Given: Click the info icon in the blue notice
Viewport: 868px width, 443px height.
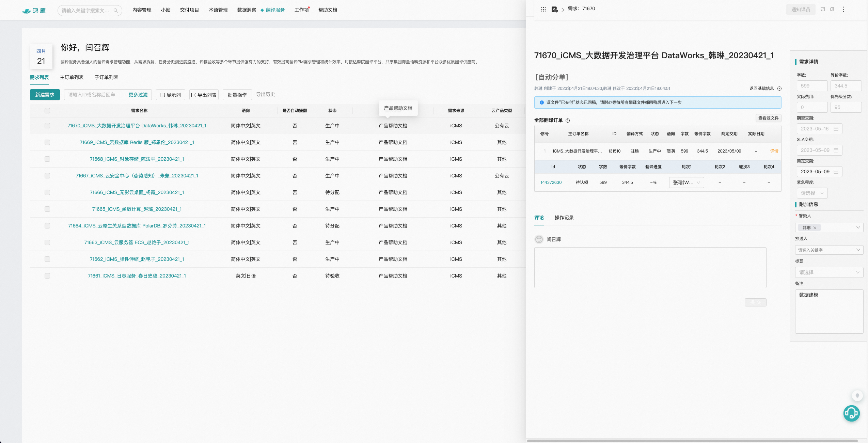Looking at the screenshot, I should tap(541, 102).
